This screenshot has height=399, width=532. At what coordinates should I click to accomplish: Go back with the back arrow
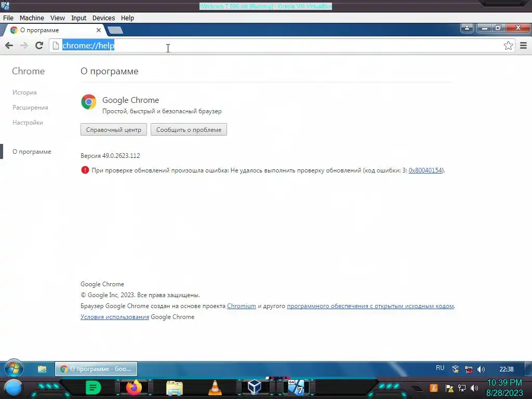(9, 46)
